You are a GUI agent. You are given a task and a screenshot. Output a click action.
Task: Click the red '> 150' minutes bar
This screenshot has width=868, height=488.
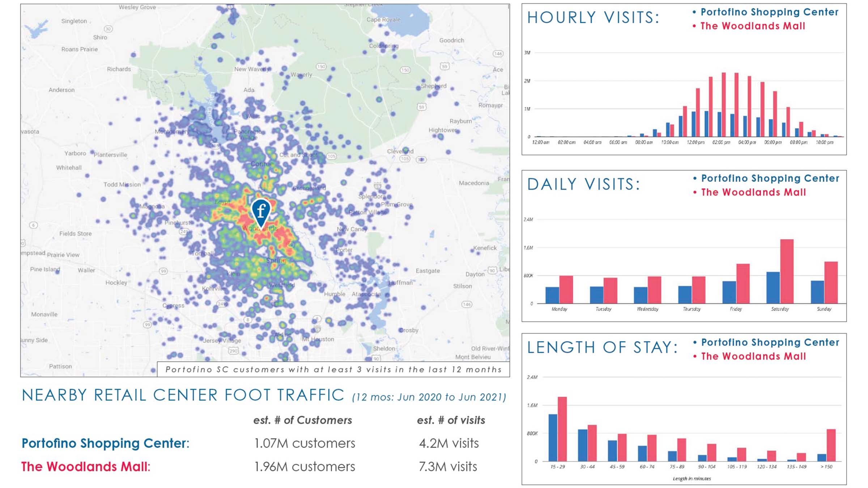pyautogui.click(x=831, y=445)
